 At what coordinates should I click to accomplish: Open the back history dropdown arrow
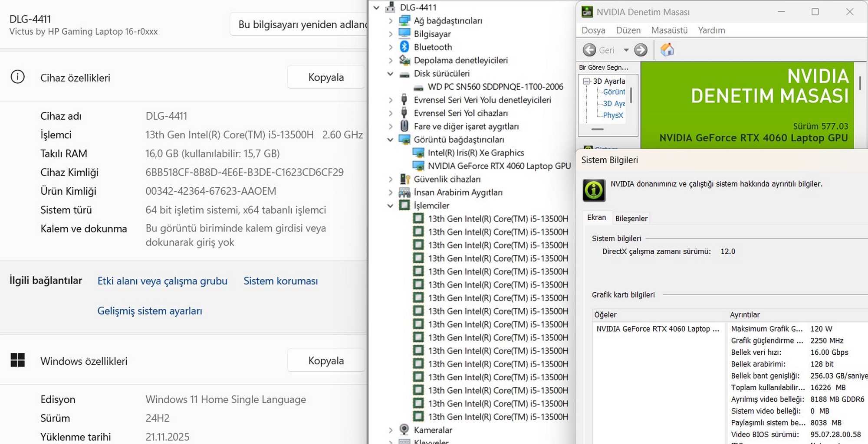click(626, 50)
